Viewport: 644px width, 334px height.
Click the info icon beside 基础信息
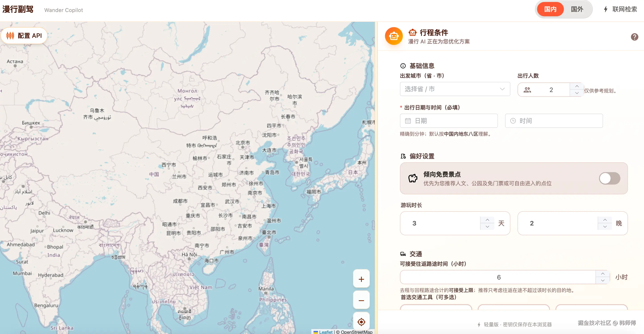[x=403, y=66]
